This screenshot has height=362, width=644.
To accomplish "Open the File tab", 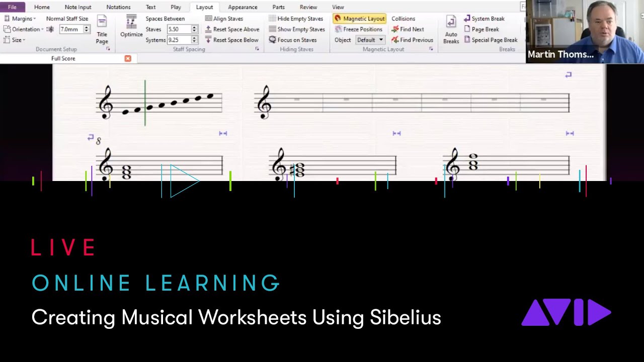I will click(x=12, y=7).
